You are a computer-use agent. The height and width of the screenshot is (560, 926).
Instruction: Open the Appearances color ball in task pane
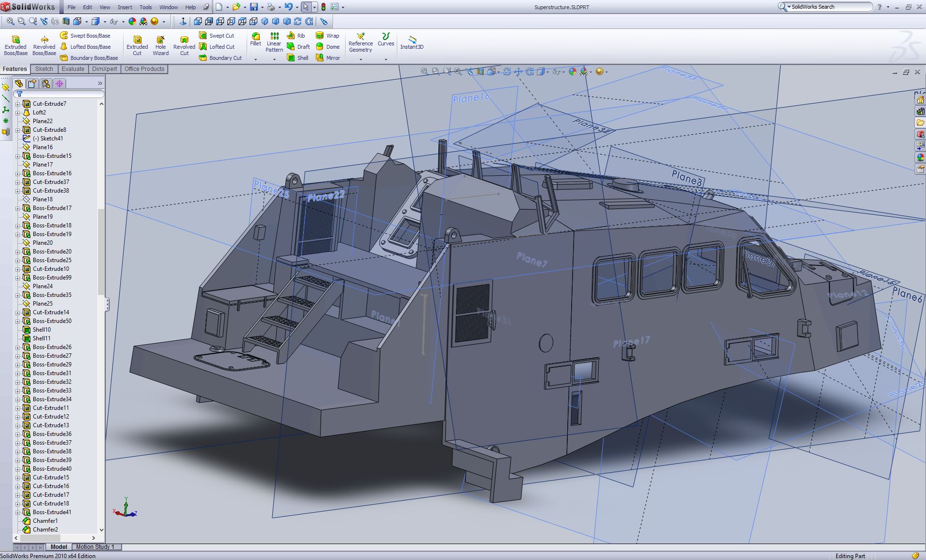coord(920,158)
